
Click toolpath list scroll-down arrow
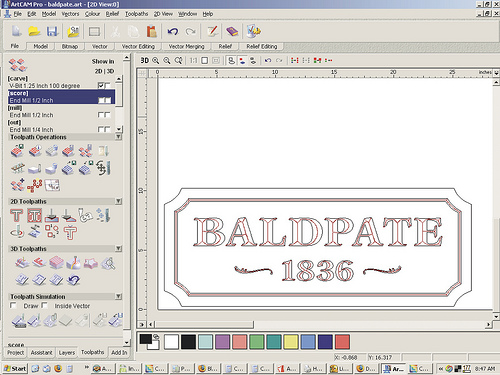click(119, 129)
